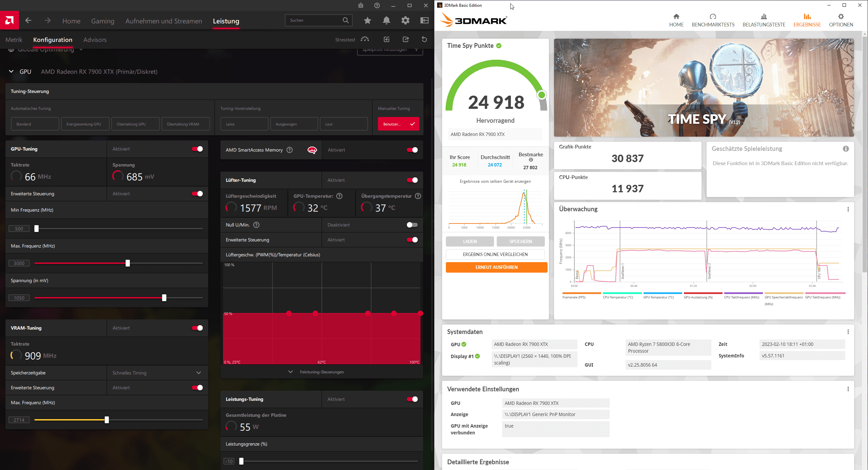Toggle Leistungs-Tuning switch

point(412,399)
